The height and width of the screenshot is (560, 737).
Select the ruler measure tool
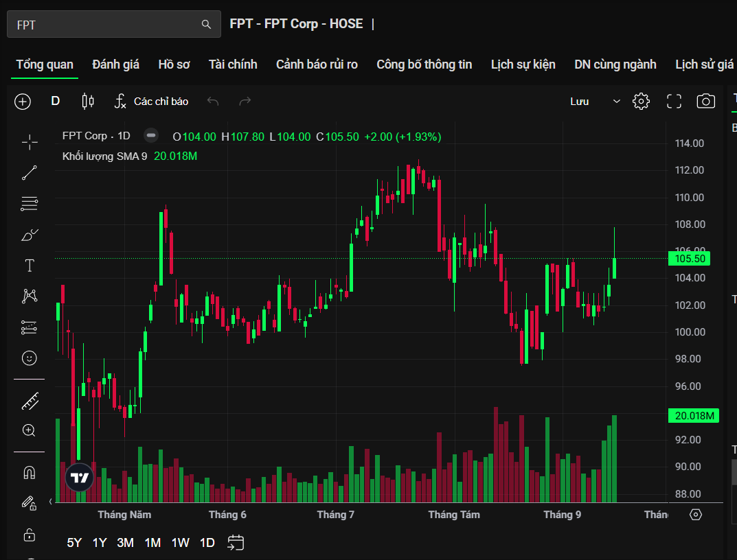30,401
